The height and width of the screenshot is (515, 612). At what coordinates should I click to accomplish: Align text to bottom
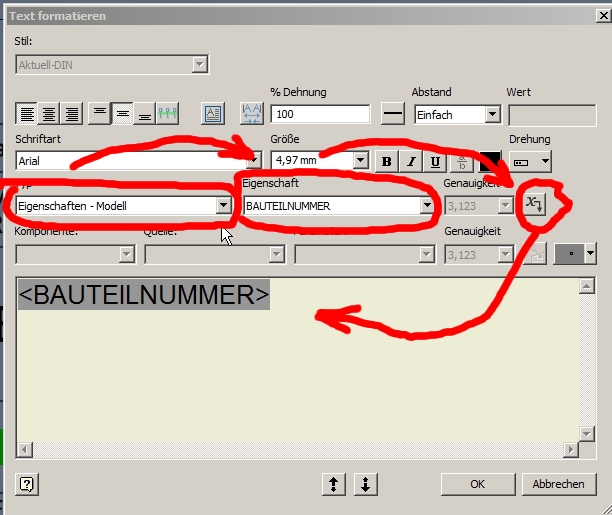coord(144,114)
